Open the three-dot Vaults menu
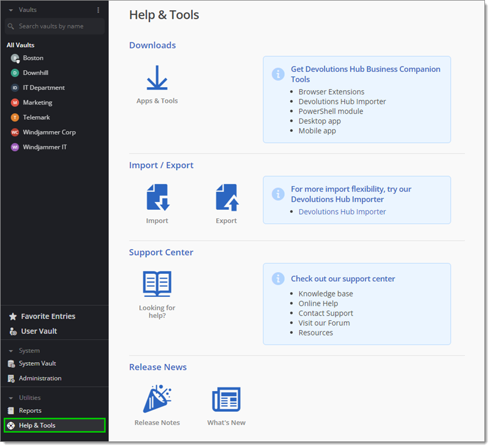 (99, 10)
